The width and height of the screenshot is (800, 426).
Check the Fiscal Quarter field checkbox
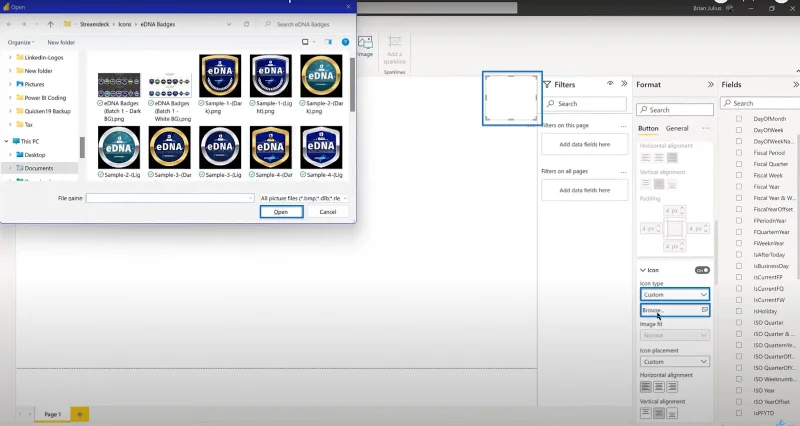739,164
